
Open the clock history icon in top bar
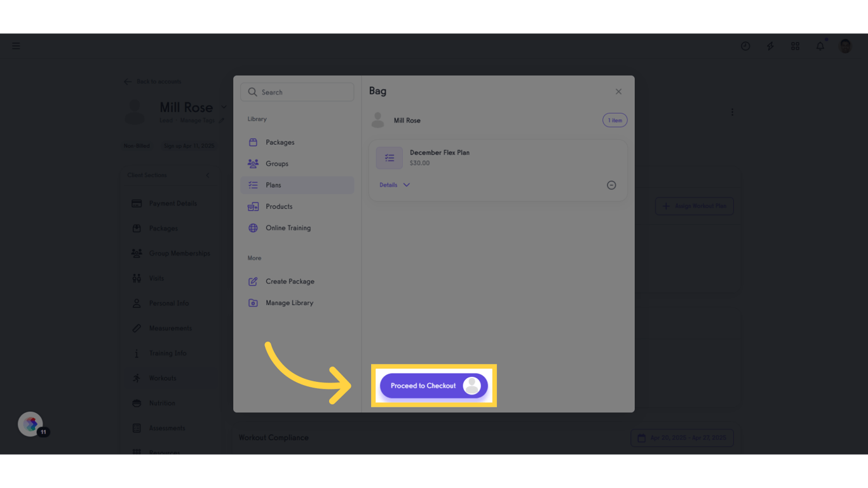point(745,46)
